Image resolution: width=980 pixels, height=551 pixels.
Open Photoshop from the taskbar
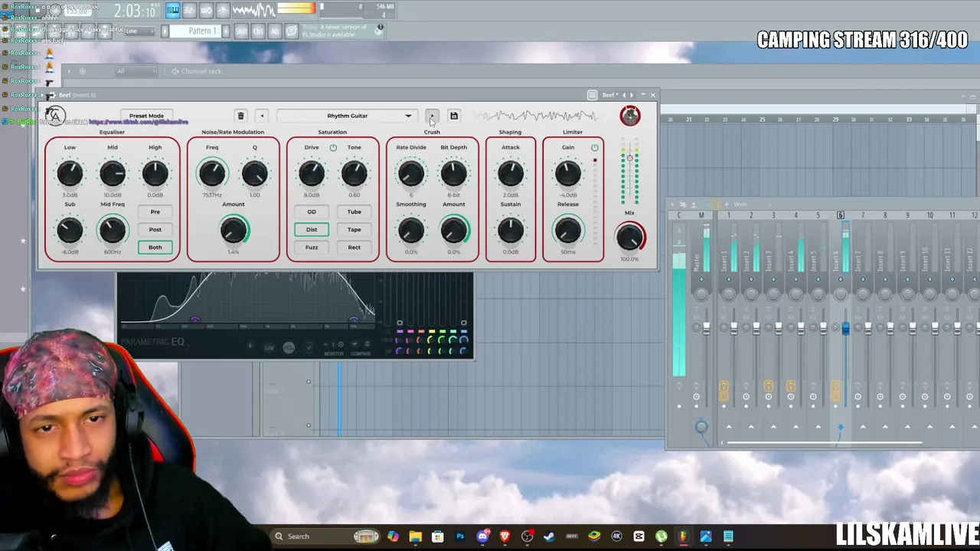(x=460, y=536)
